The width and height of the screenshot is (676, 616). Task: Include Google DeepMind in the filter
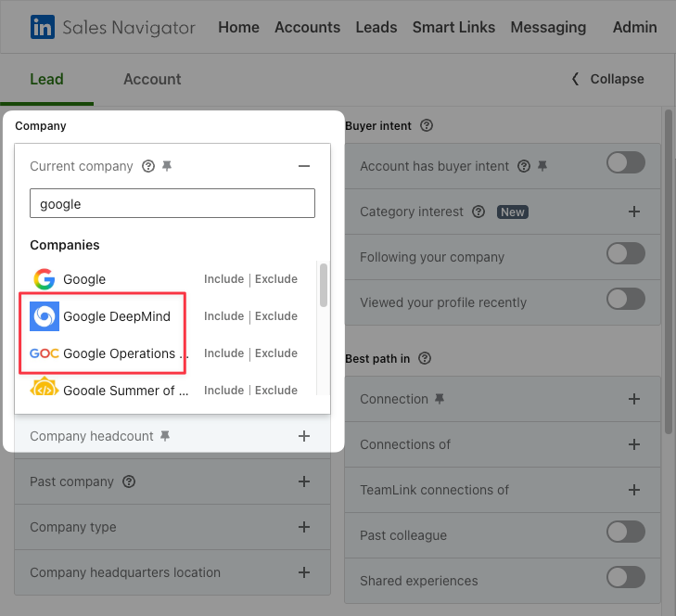pos(223,316)
